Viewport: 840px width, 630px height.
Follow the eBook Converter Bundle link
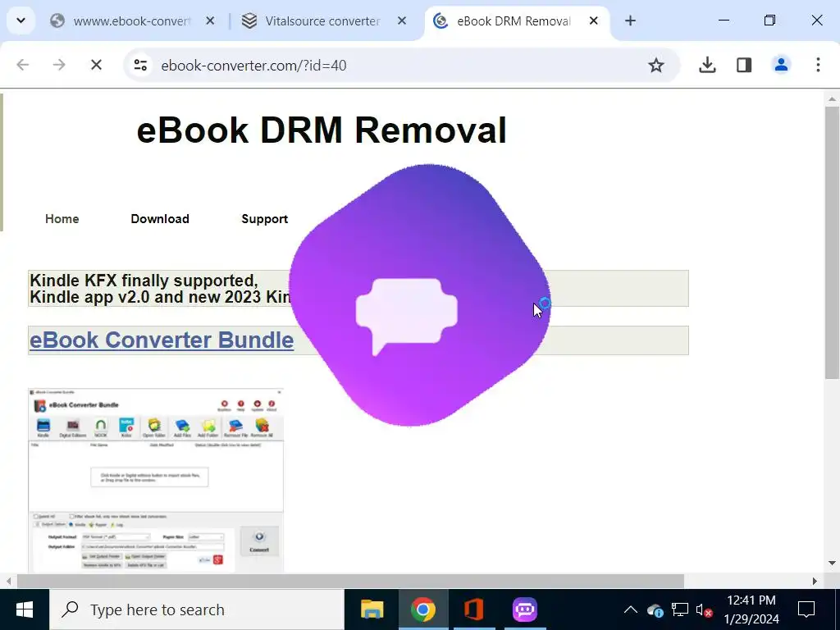tap(162, 340)
